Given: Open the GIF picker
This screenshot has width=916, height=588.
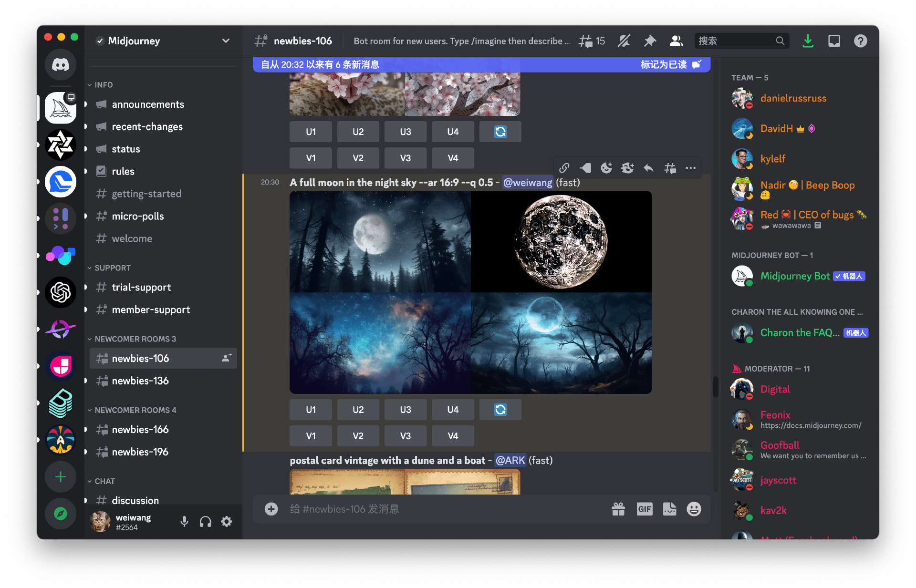Looking at the screenshot, I should tap(644, 509).
